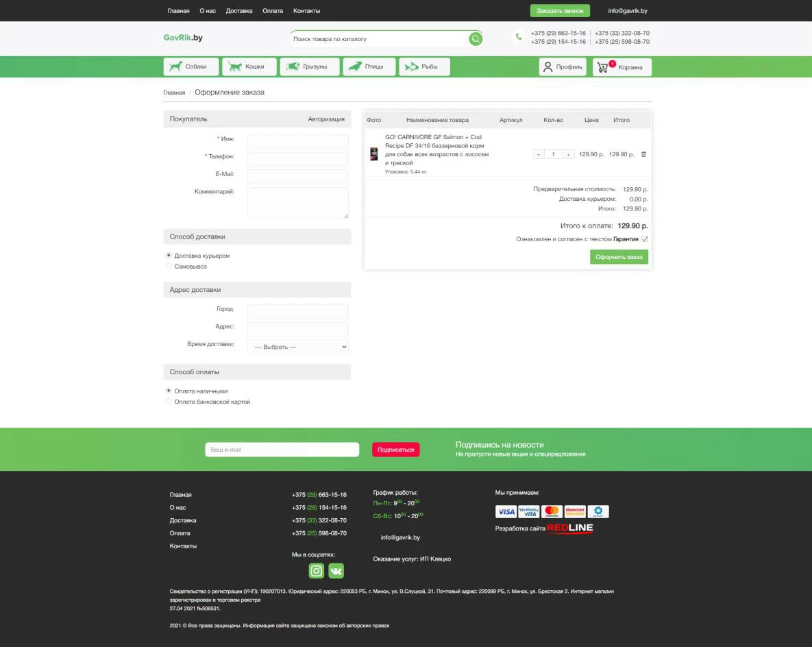The image size is (812, 647).
Task: Click the profile person icon
Action: (548, 66)
